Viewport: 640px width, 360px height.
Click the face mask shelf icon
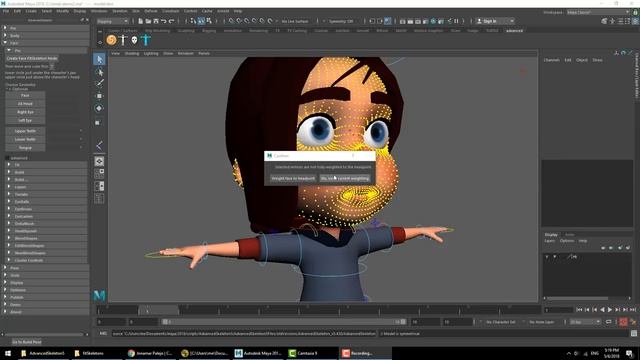[134, 40]
